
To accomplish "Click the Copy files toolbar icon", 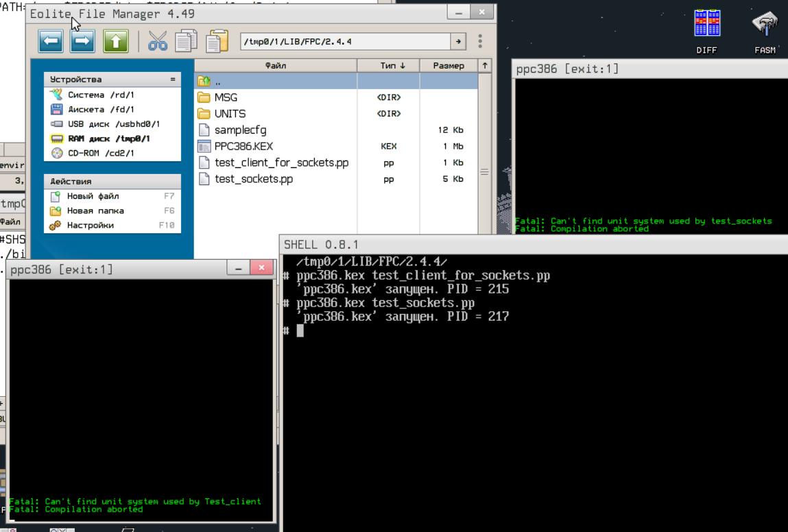I will click(x=187, y=42).
